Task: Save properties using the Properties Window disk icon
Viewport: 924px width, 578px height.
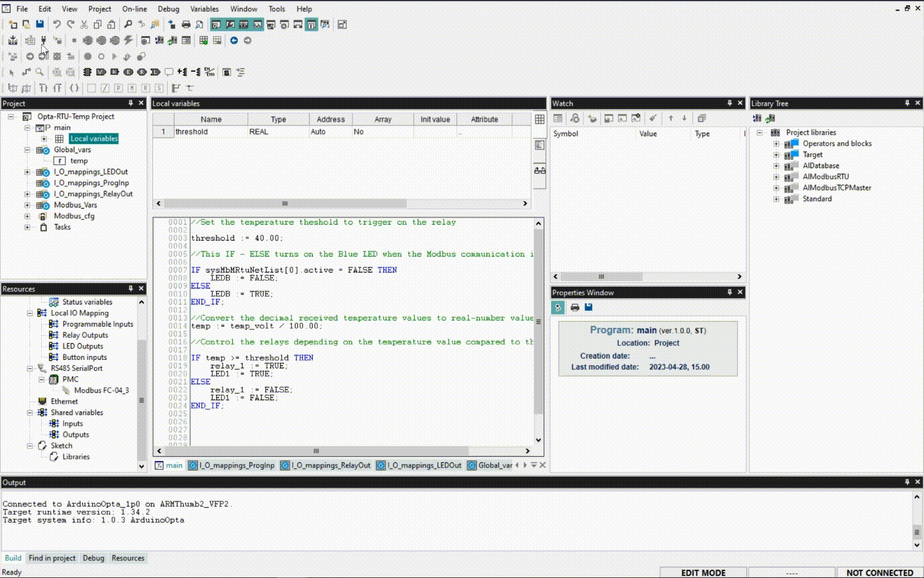Action: [589, 307]
